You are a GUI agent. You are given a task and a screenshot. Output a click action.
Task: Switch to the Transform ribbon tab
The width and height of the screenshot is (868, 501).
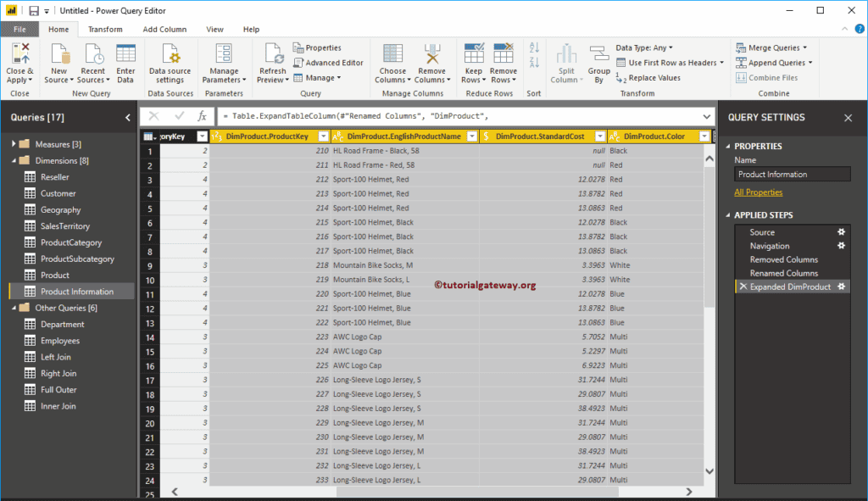(105, 28)
